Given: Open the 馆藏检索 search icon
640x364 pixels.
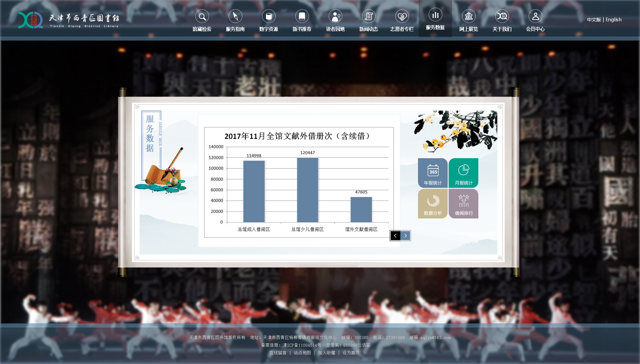Looking at the screenshot, I should [202, 16].
